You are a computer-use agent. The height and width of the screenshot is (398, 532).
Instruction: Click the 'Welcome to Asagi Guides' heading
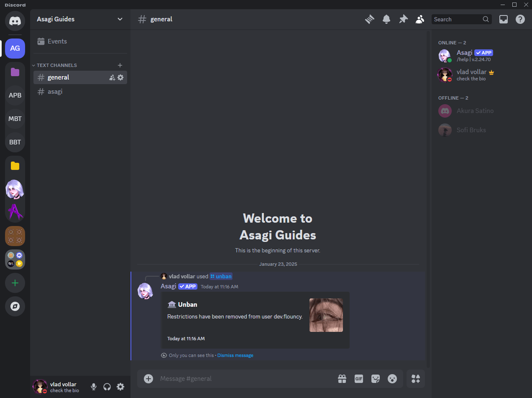pyautogui.click(x=278, y=226)
